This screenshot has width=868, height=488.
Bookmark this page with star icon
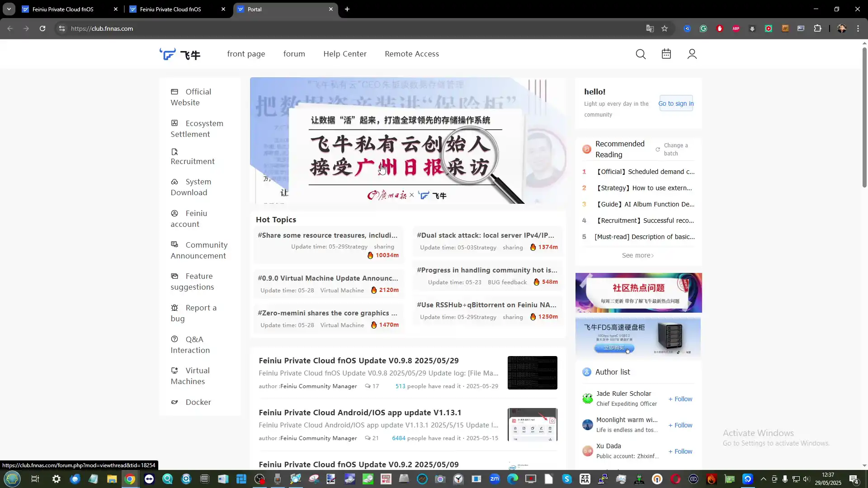pos(665,28)
